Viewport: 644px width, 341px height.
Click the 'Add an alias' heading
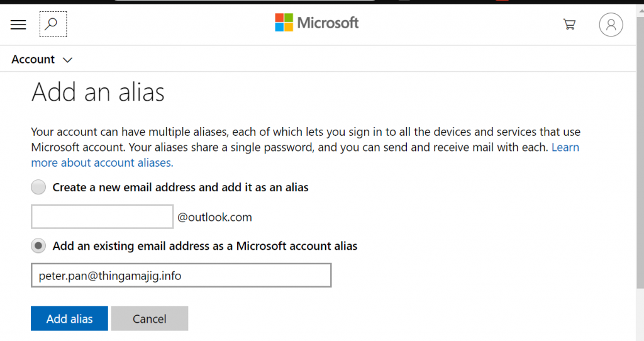coord(97,92)
